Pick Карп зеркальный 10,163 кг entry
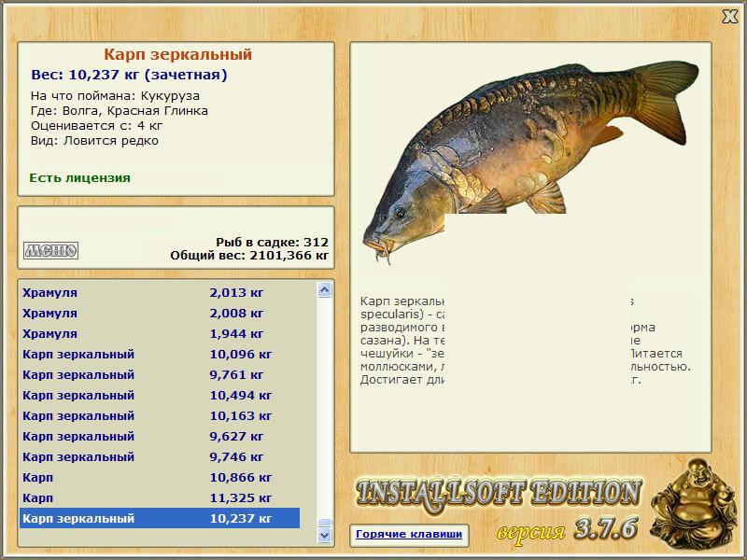 (160, 415)
